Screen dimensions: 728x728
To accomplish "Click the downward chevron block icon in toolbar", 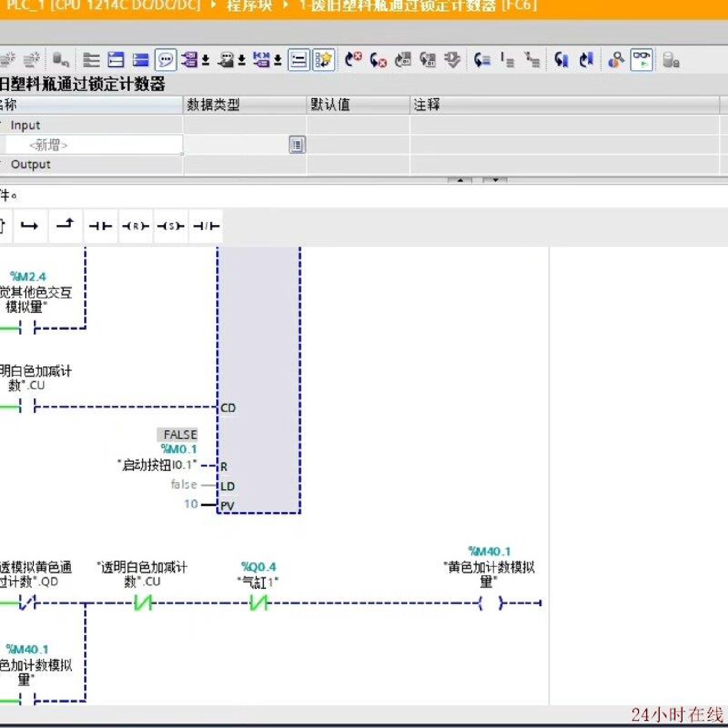I will click(452, 60).
